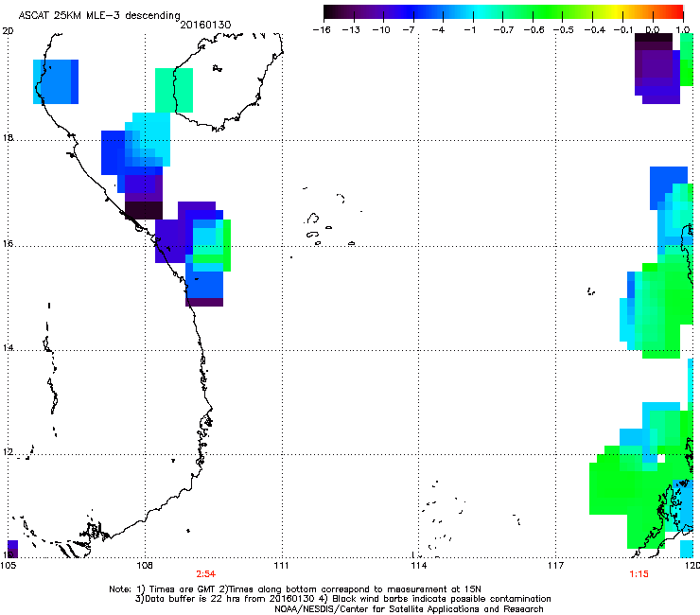Screen dimensions: 700x615
Task: Click the colorbar value '-7'
Action: click(409, 30)
